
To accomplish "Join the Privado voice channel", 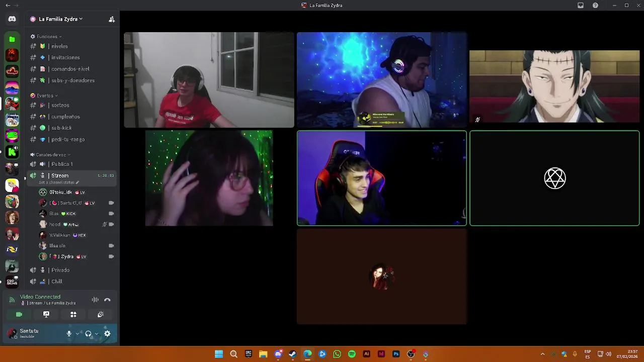I will 72,270.
